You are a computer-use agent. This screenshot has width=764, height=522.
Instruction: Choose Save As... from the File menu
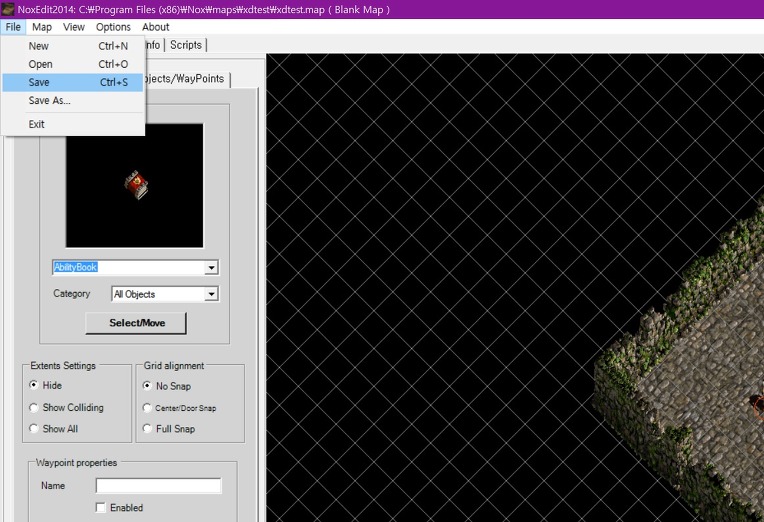point(49,100)
